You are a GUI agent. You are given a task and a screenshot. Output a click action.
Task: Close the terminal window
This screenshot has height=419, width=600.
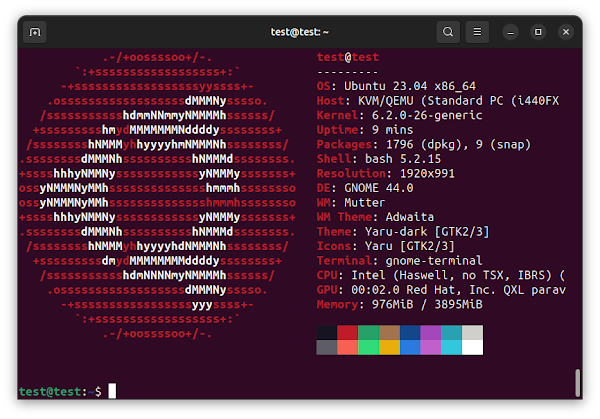[566, 32]
